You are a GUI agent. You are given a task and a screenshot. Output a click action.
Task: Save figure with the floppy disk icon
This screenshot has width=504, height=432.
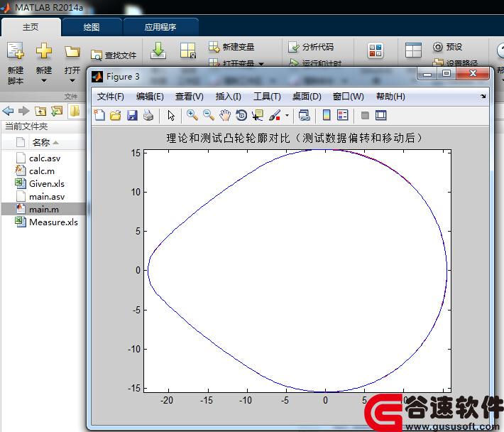click(132, 115)
